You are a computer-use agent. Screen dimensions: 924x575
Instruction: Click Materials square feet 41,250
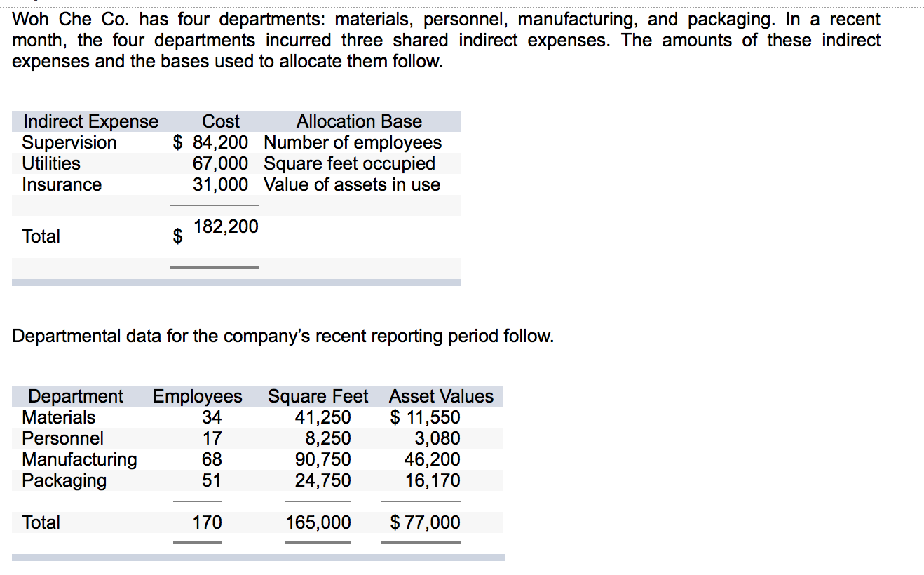322,417
